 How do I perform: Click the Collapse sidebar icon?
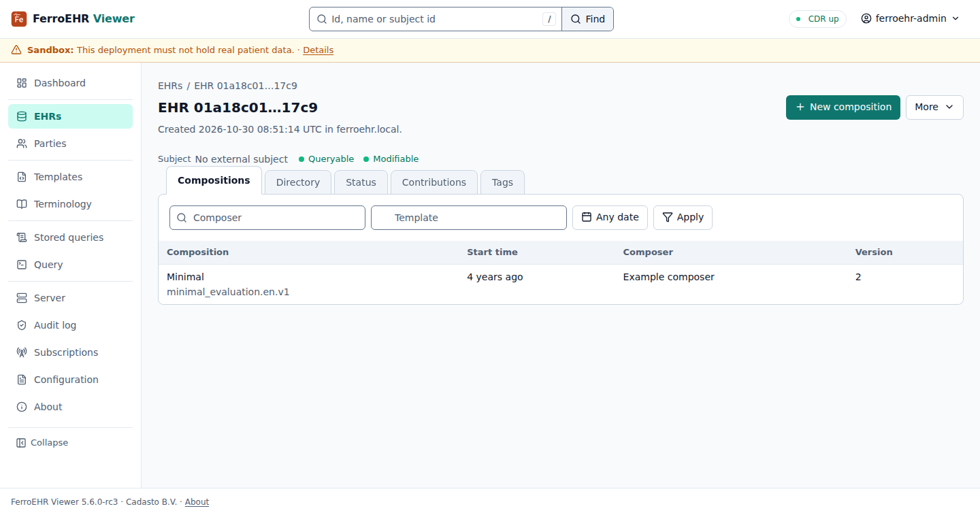(x=21, y=443)
